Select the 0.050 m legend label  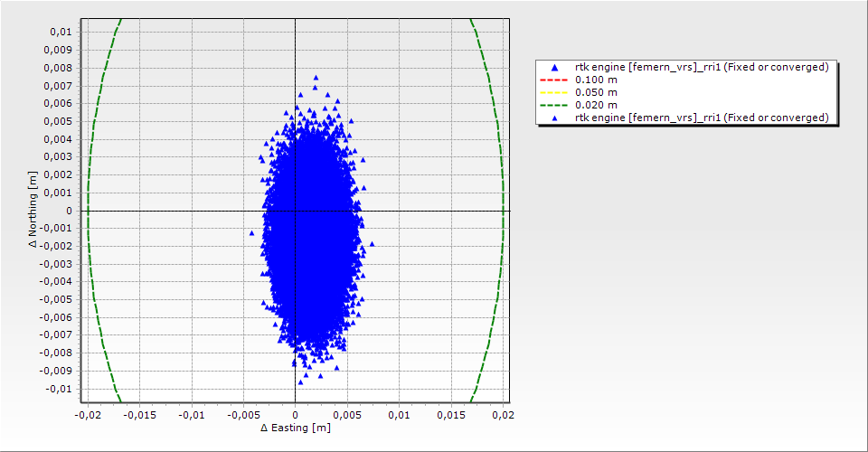coord(597,92)
